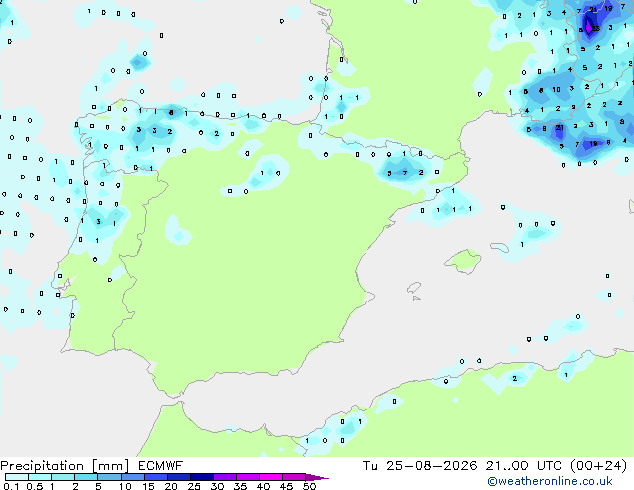Select the "ECMWF" model label
The width and height of the screenshot is (634, 490).
(x=160, y=466)
